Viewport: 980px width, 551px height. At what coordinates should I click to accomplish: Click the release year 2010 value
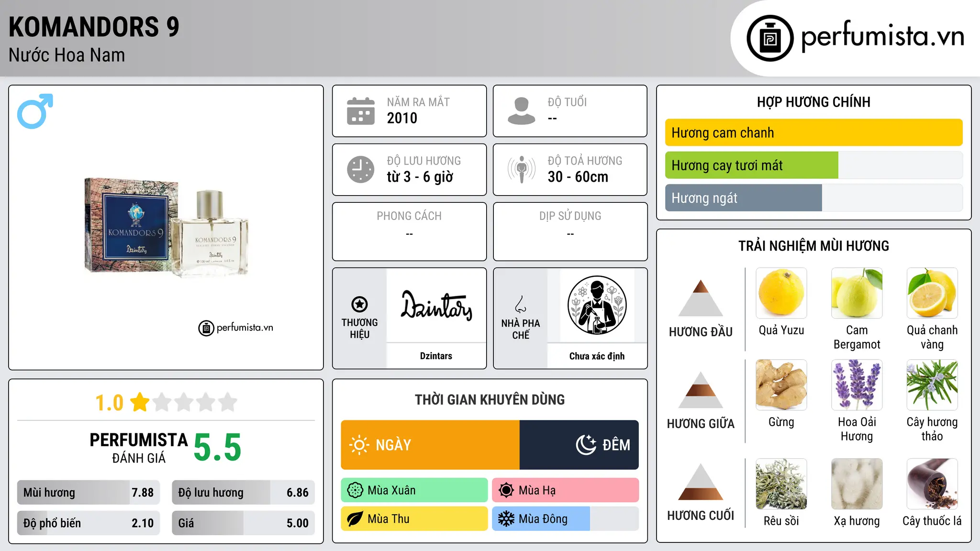[402, 118]
